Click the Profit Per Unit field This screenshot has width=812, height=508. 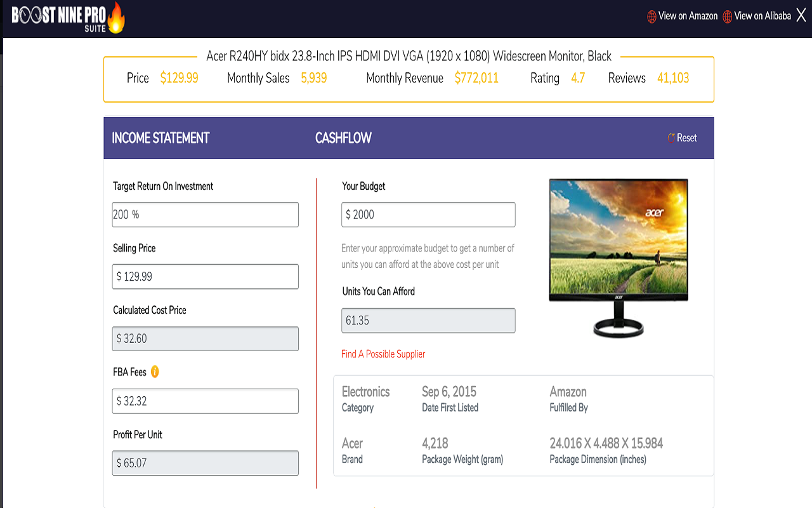point(205,463)
